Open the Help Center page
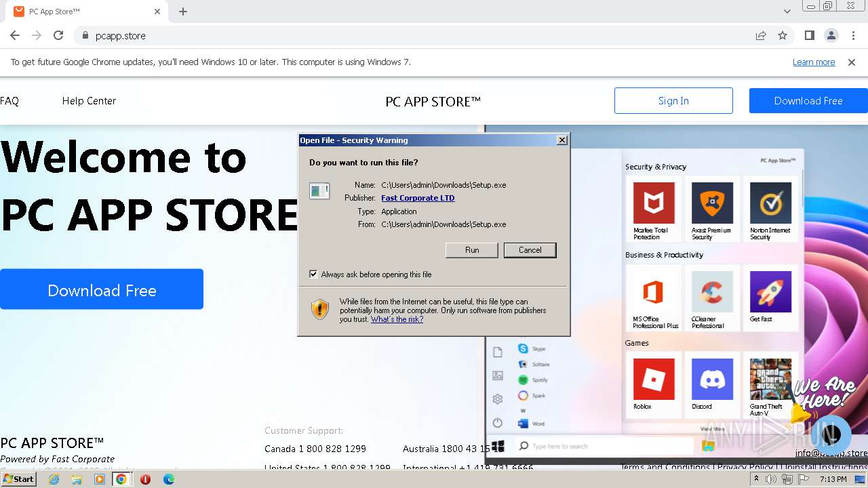Image resolution: width=868 pixels, height=488 pixels. (89, 101)
